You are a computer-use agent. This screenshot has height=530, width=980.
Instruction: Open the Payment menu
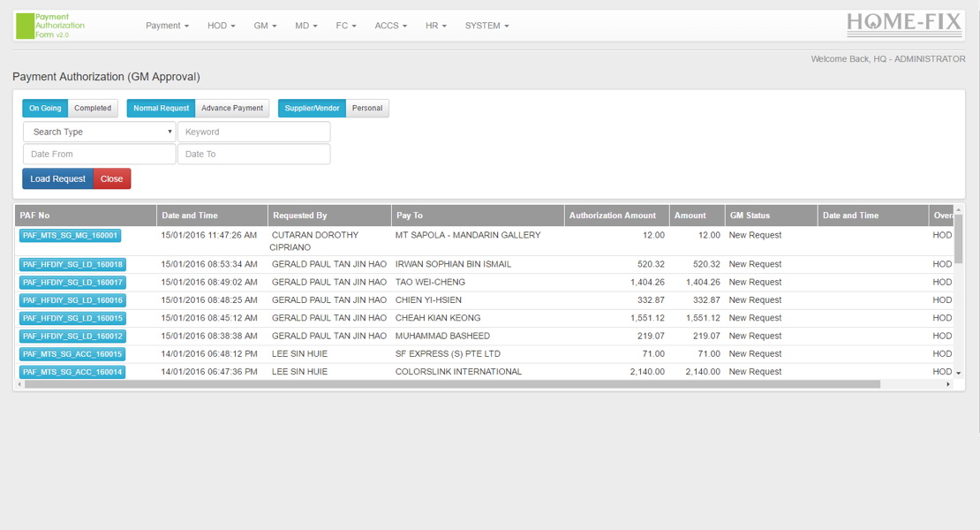[167, 26]
